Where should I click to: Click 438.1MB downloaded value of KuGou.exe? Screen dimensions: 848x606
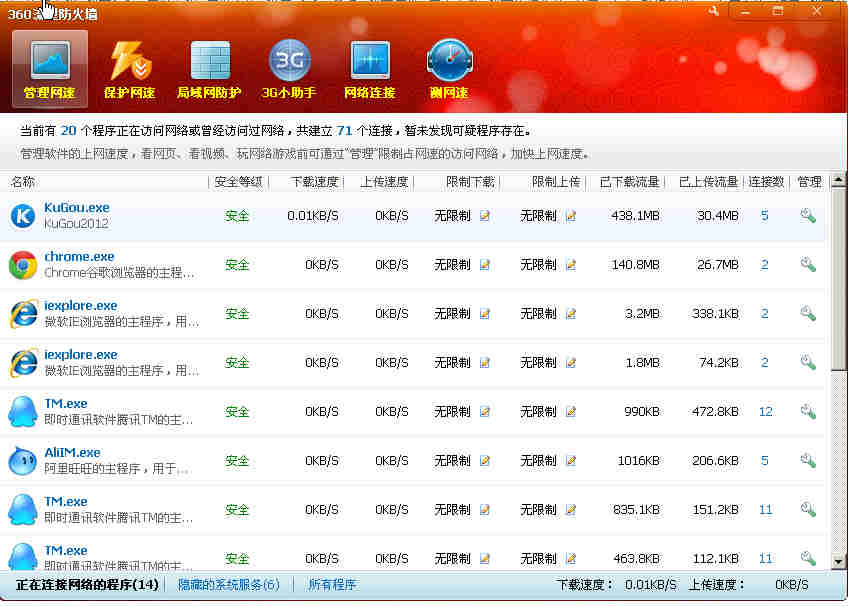(x=635, y=216)
